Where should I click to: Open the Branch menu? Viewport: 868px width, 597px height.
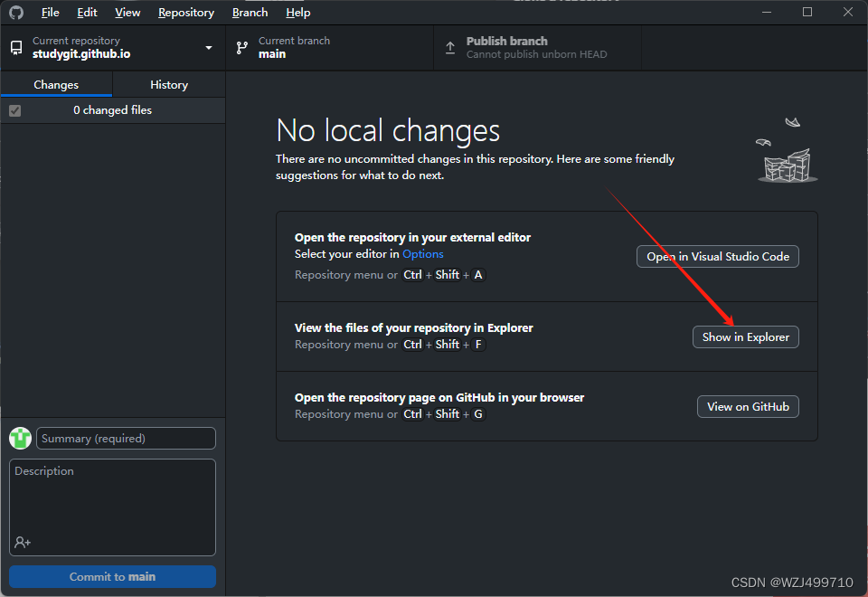[250, 12]
